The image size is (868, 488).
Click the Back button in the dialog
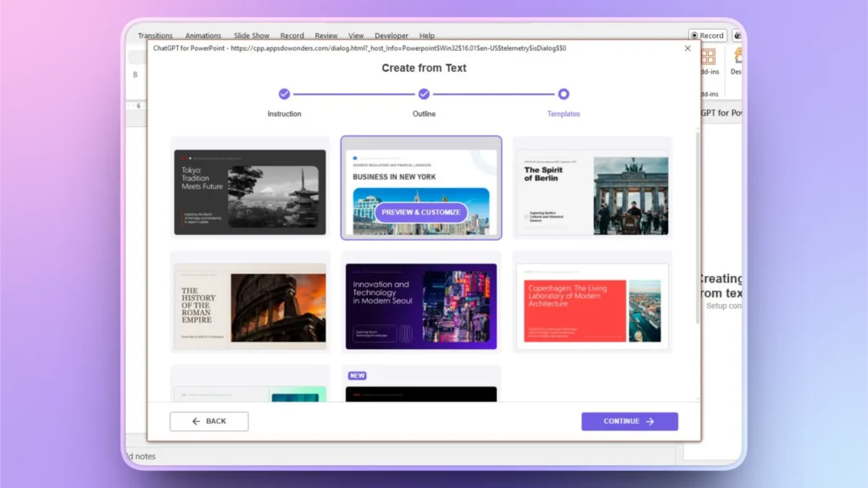(209, 421)
